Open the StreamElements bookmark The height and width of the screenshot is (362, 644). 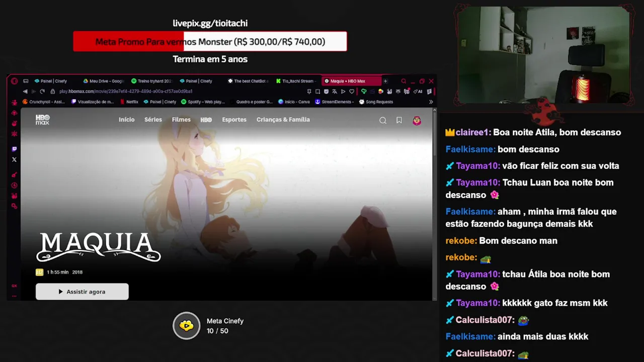(335, 102)
